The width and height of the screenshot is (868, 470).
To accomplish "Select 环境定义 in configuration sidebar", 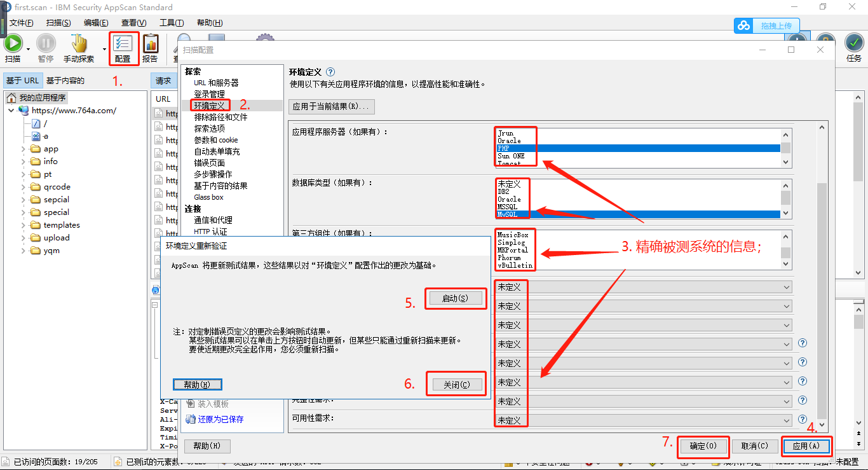I will click(209, 106).
